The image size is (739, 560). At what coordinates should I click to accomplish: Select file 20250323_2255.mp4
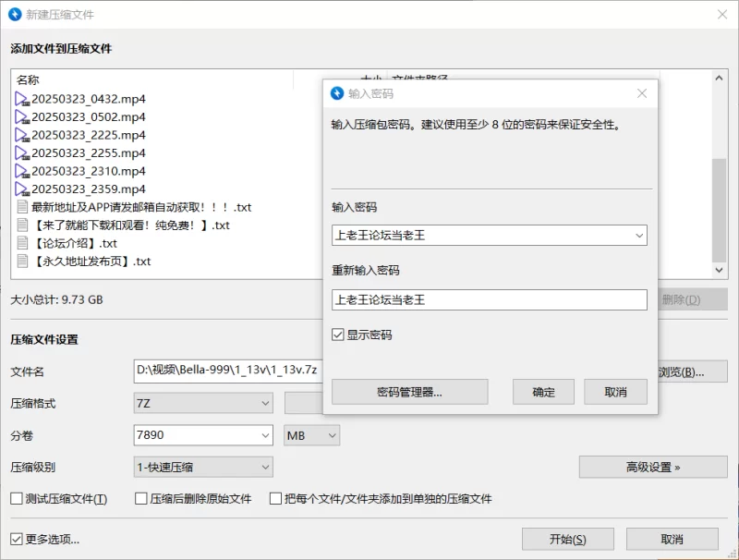88,153
